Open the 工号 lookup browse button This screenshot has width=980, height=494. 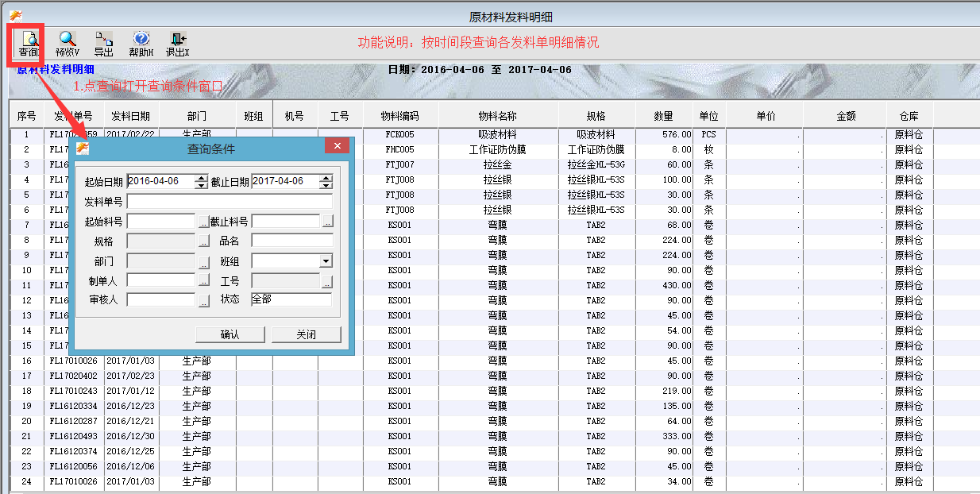click(326, 281)
